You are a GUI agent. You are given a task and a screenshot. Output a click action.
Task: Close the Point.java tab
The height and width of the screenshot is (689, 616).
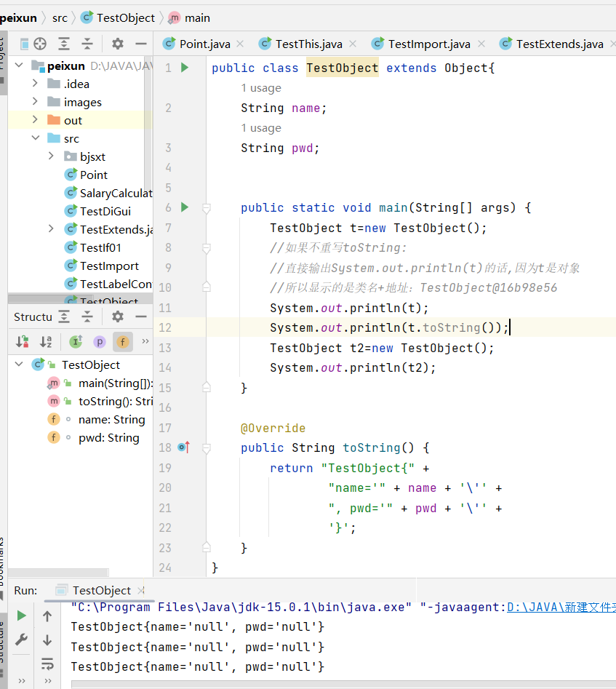click(x=240, y=44)
